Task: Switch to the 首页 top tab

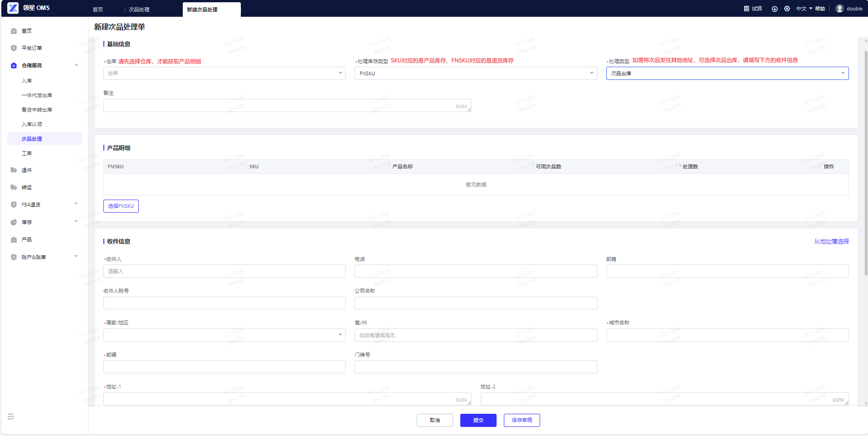Action: (98, 10)
